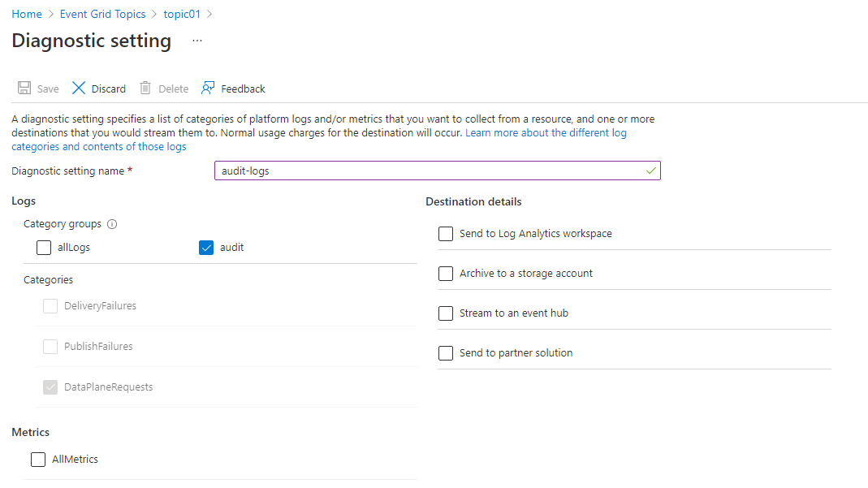Check Send to Log Analytics workspace
The height and width of the screenshot is (488, 868).
coord(446,234)
